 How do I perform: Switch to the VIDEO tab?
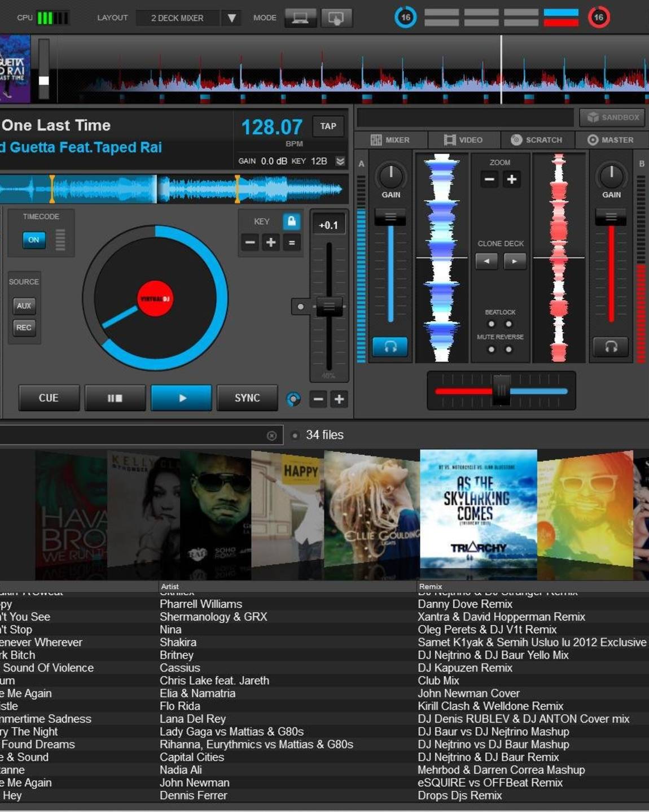463,140
